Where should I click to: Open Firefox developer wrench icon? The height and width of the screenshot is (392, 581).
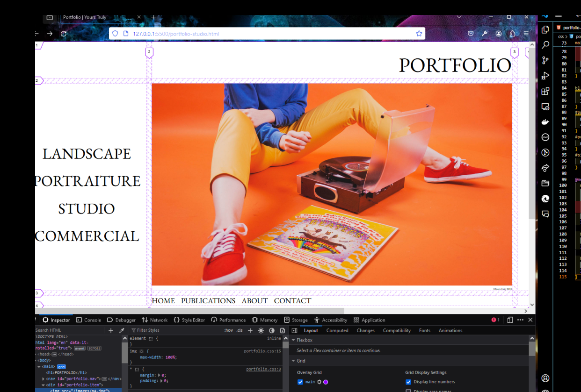pyautogui.click(x=485, y=34)
